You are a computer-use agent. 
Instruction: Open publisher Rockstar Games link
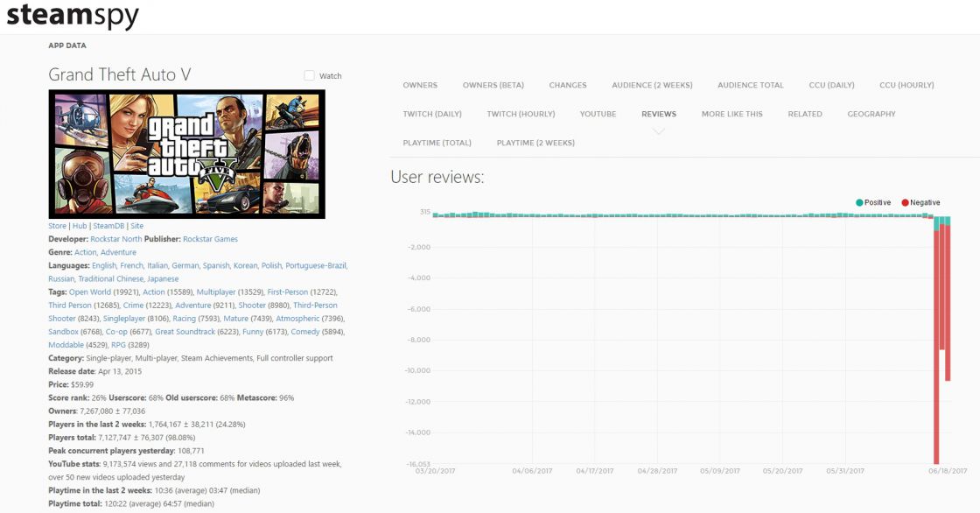210,239
